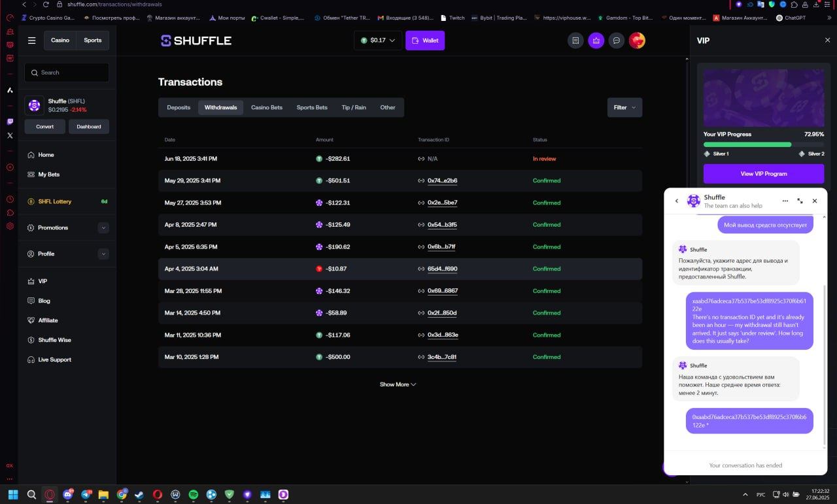
Task: Click the VIP crown icon in header
Action: point(596,41)
